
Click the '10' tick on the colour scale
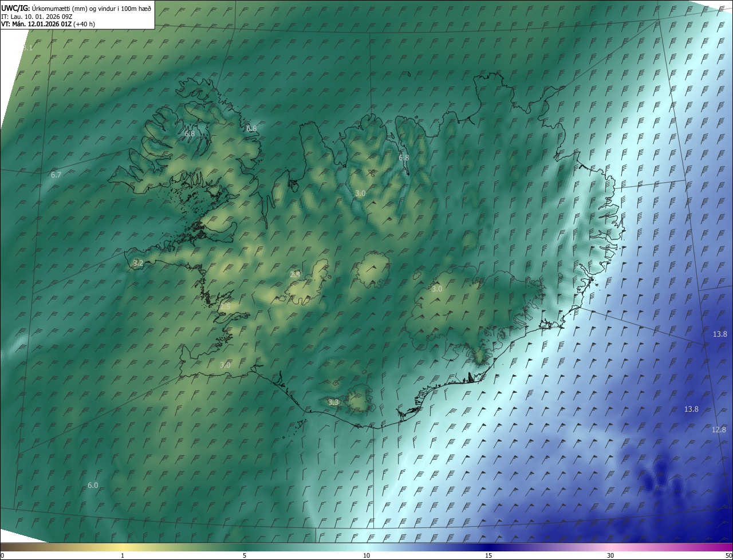click(x=366, y=555)
